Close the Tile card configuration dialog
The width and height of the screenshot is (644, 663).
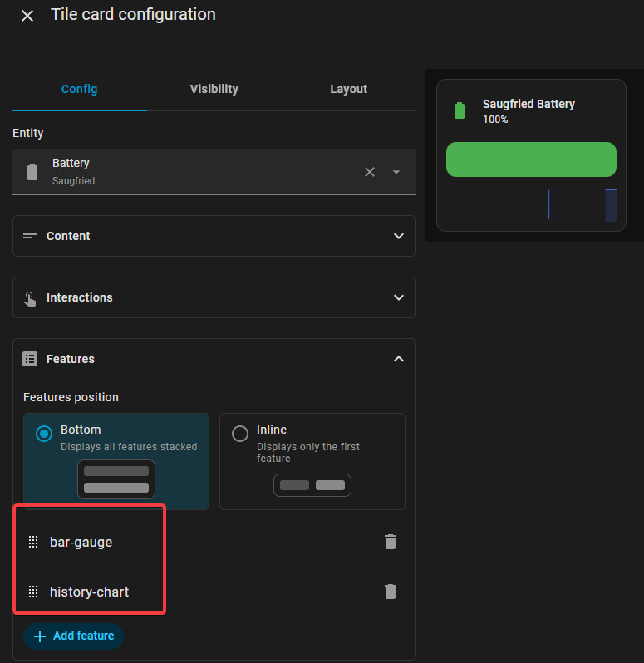[27, 16]
